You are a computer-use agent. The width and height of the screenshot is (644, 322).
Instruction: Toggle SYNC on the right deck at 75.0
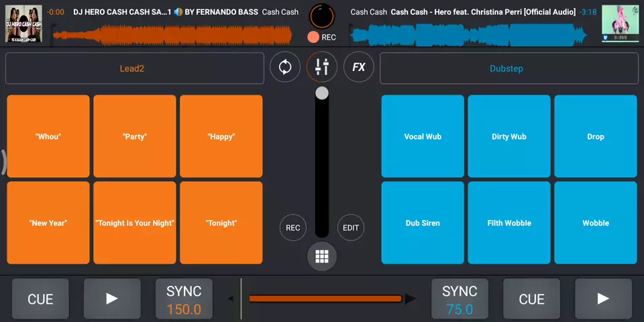460,299
